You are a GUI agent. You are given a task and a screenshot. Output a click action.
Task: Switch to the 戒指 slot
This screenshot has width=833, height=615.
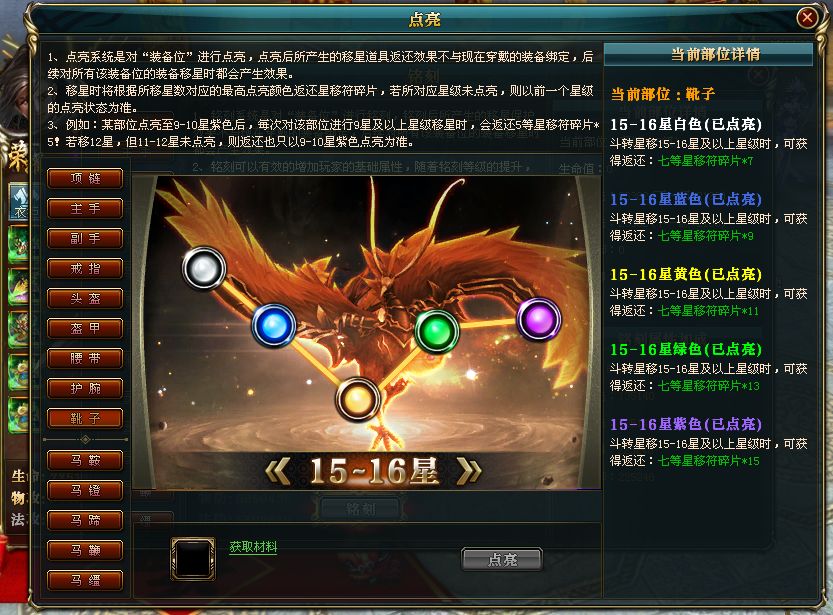pos(85,268)
